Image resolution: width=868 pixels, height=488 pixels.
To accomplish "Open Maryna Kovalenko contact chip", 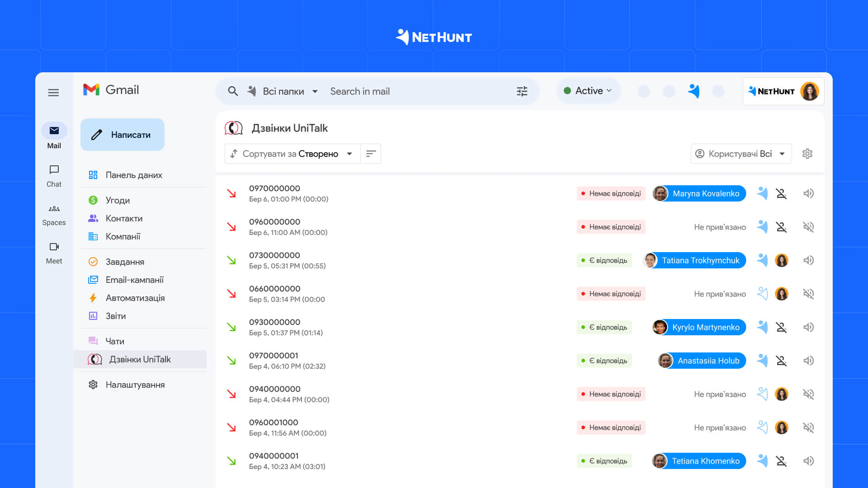I will pos(699,193).
